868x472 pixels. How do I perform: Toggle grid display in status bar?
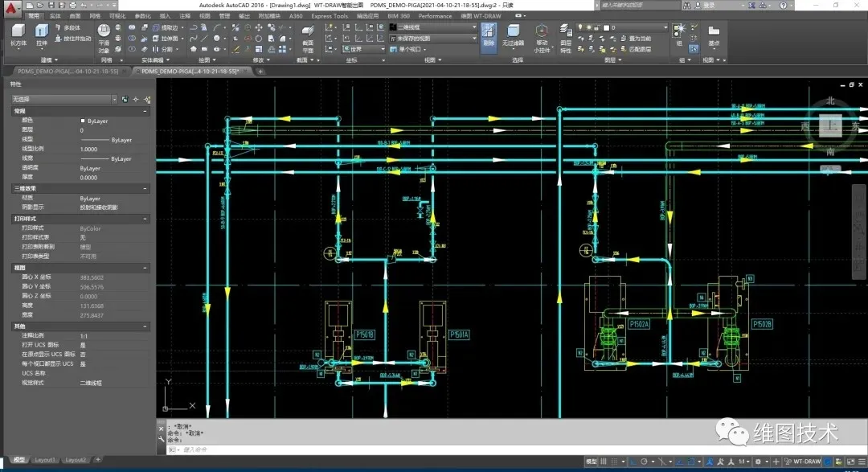604,462
